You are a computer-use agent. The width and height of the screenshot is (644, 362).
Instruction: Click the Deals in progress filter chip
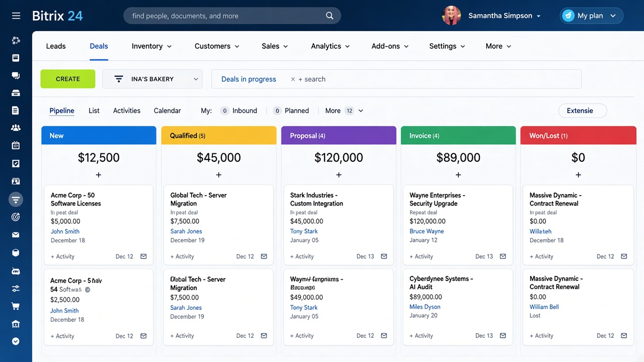click(x=249, y=79)
